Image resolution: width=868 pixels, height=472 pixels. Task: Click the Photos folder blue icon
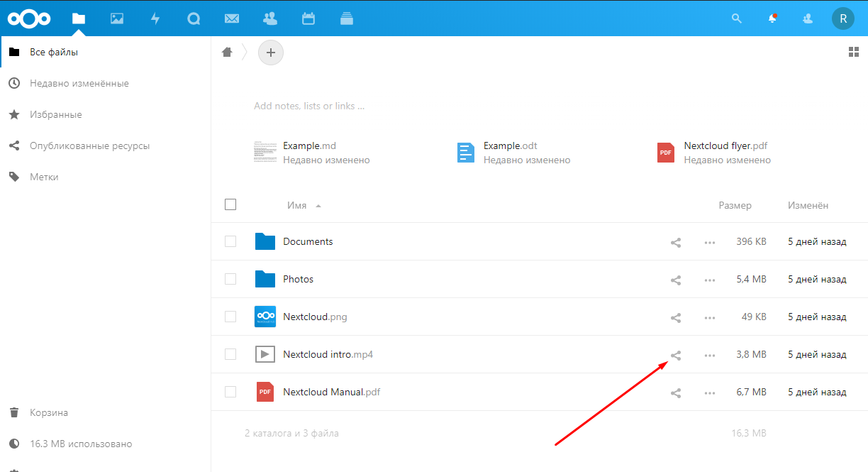coord(265,279)
